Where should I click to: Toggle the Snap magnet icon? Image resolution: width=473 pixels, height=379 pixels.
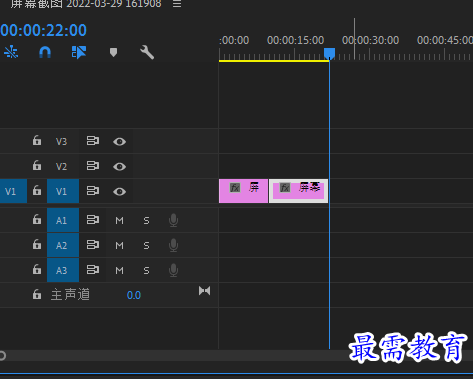click(x=45, y=52)
